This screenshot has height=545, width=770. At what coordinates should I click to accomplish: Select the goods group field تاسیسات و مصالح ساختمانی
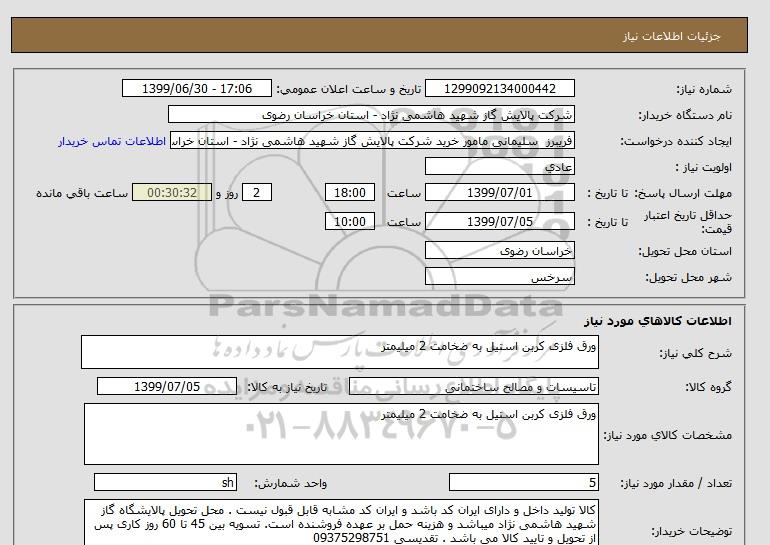pos(474,386)
